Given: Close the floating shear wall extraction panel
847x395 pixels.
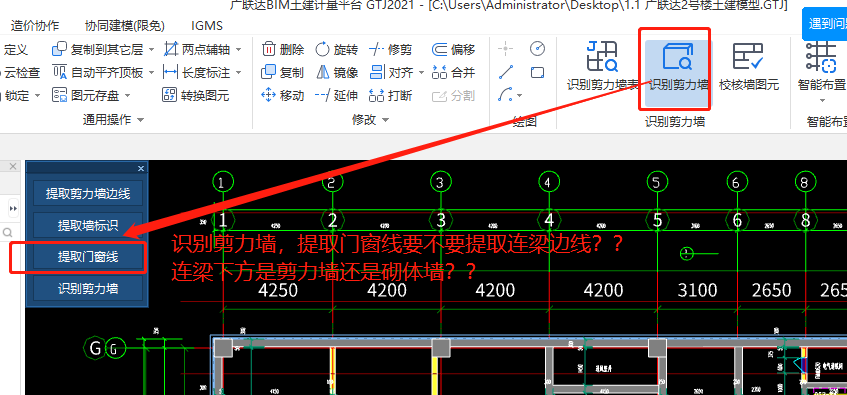Looking at the screenshot, I should pyautogui.click(x=141, y=168).
